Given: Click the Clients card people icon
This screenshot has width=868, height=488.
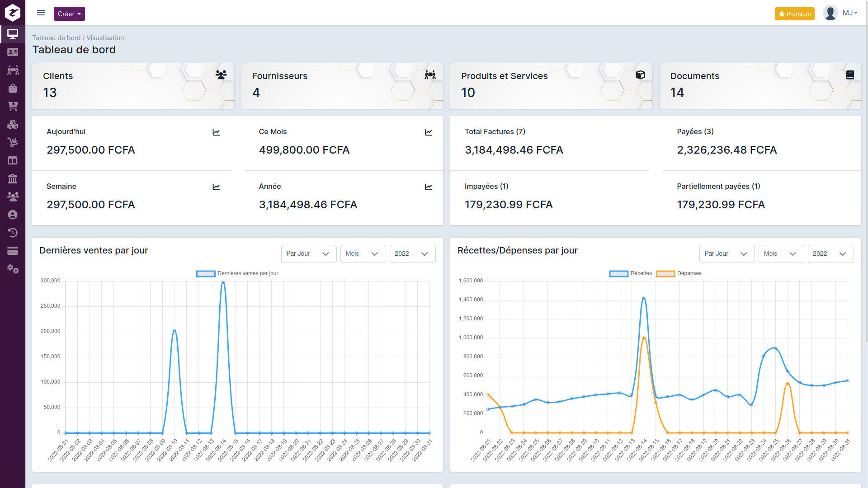Looking at the screenshot, I should (221, 75).
